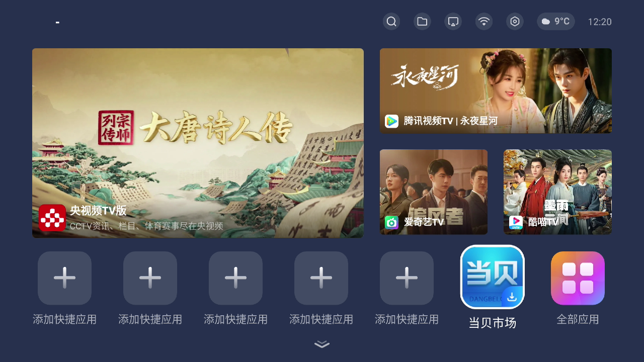
Task: Open the screen casting icon
Action: (x=453, y=22)
